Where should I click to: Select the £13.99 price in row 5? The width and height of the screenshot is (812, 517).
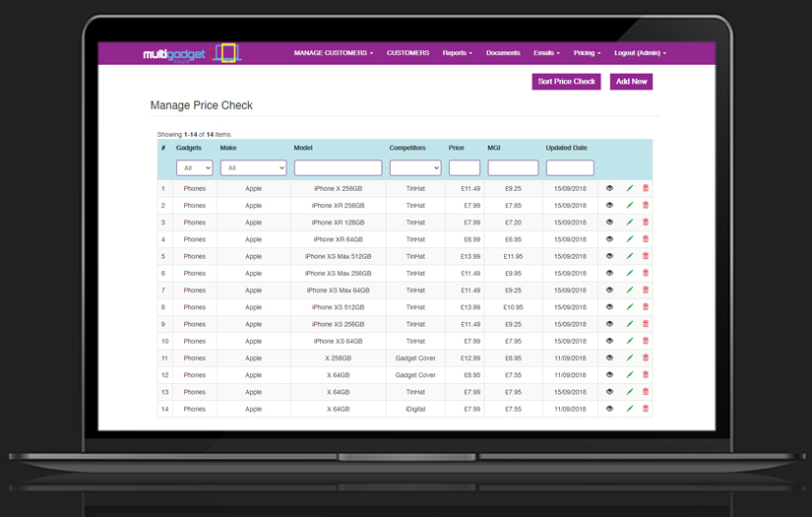click(x=470, y=256)
